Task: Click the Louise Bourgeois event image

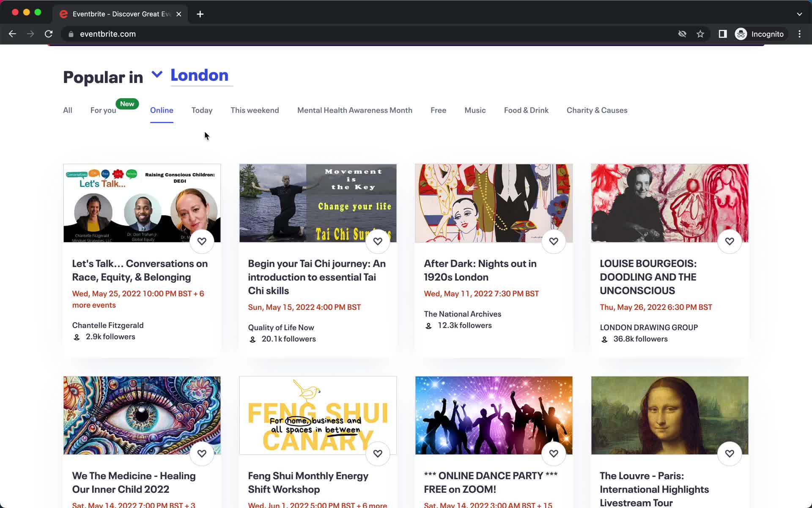Action: tap(670, 203)
